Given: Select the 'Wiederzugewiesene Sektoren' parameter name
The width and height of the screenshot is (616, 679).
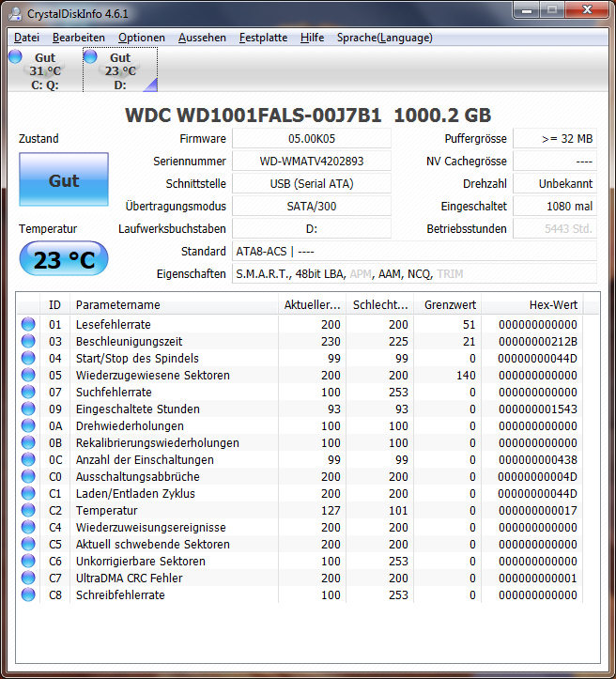Looking at the screenshot, I should click(153, 375).
